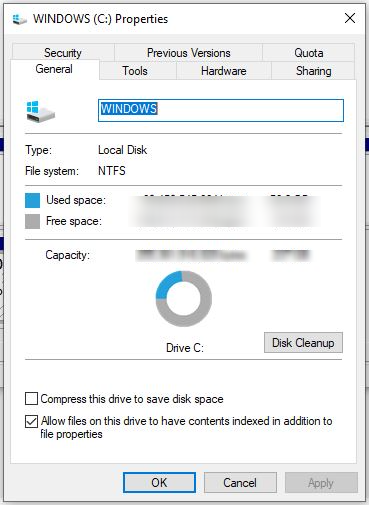Uncheck Allow files to have contents indexed
The image size is (369, 505).
pos(31,421)
